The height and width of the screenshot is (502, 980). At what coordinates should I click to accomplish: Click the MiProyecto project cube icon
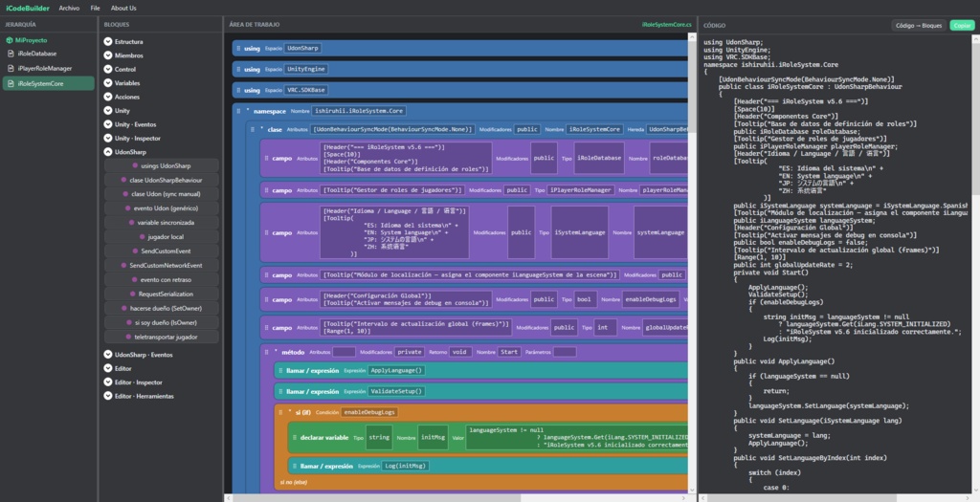tap(10, 40)
